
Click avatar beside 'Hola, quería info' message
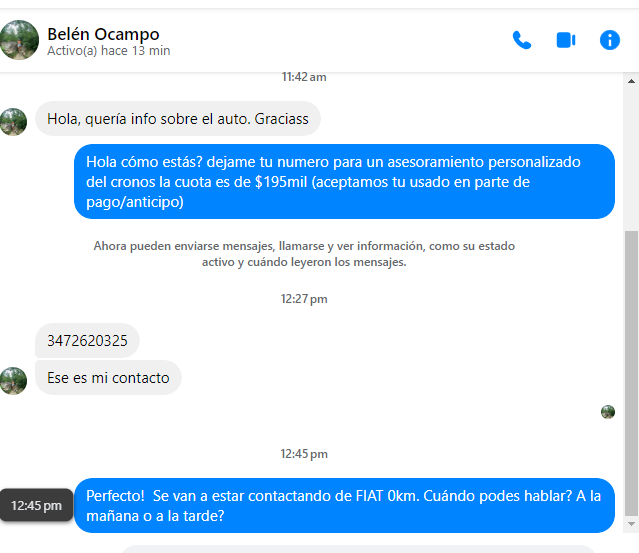click(x=13, y=122)
